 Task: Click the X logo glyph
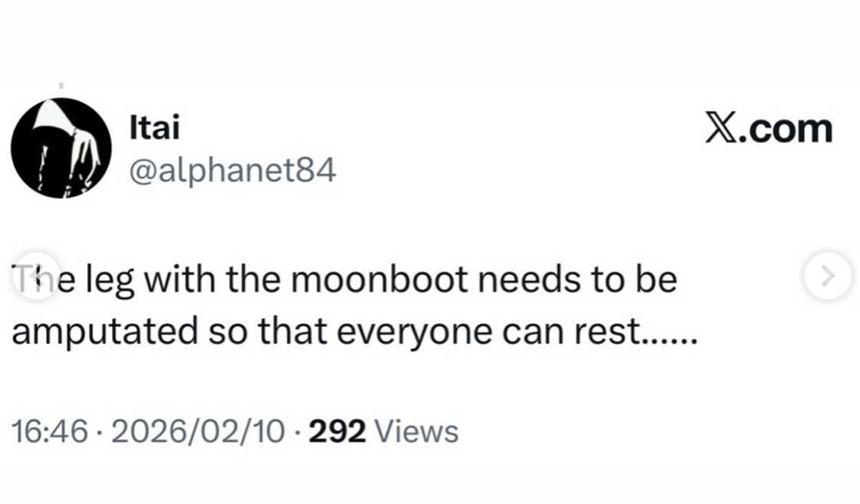[x=721, y=129]
